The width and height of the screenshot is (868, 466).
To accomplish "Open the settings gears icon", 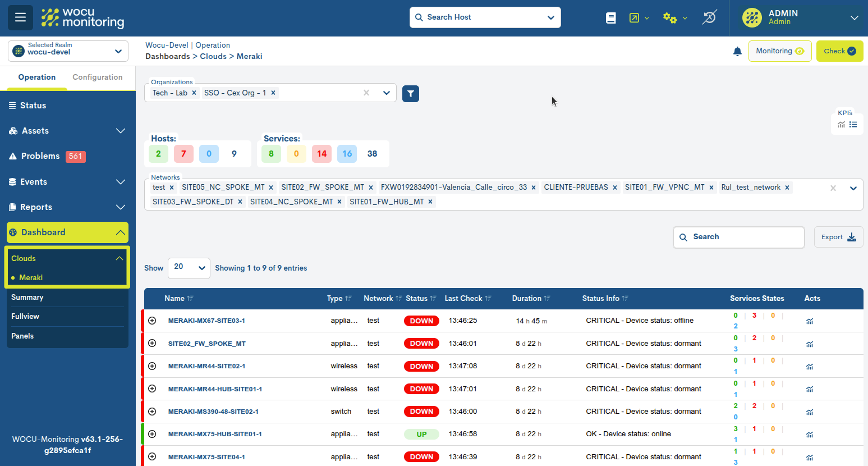I will tap(670, 18).
